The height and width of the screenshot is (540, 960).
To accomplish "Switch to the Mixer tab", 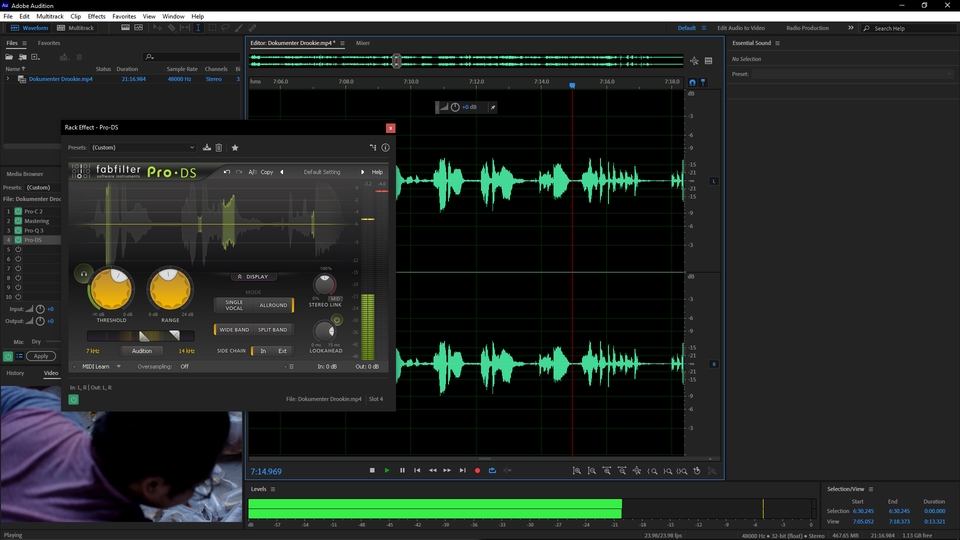I will click(363, 43).
